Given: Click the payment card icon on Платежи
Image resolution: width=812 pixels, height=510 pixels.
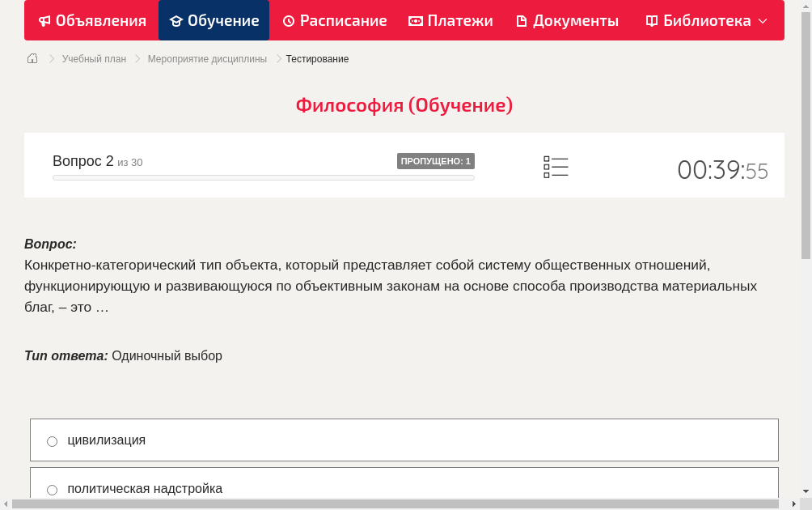Looking at the screenshot, I should [x=415, y=20].
